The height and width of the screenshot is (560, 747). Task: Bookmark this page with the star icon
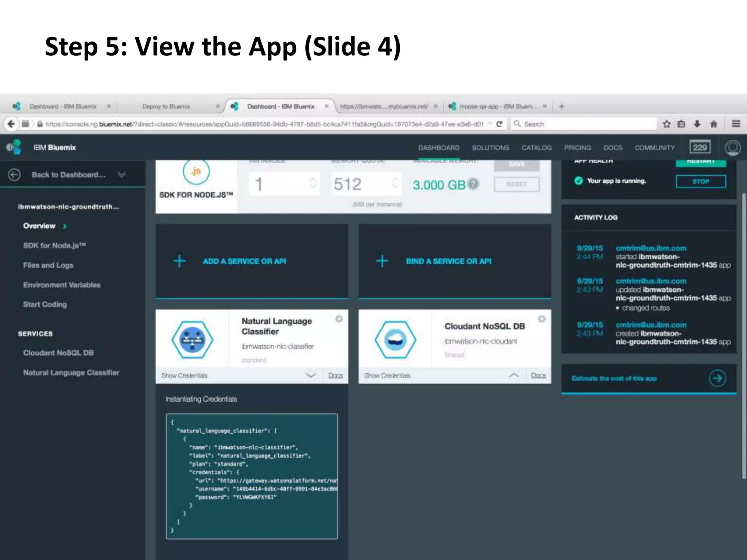click(x=667, y=124)
